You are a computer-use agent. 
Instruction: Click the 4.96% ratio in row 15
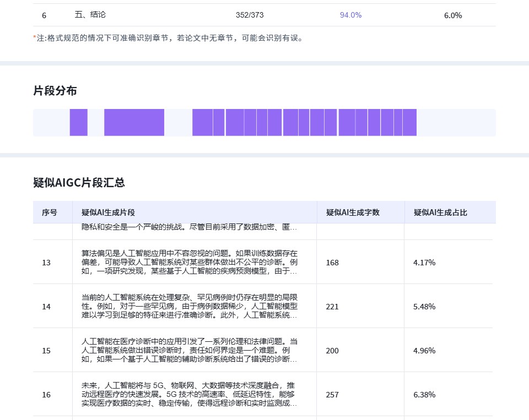coord(424,351)
